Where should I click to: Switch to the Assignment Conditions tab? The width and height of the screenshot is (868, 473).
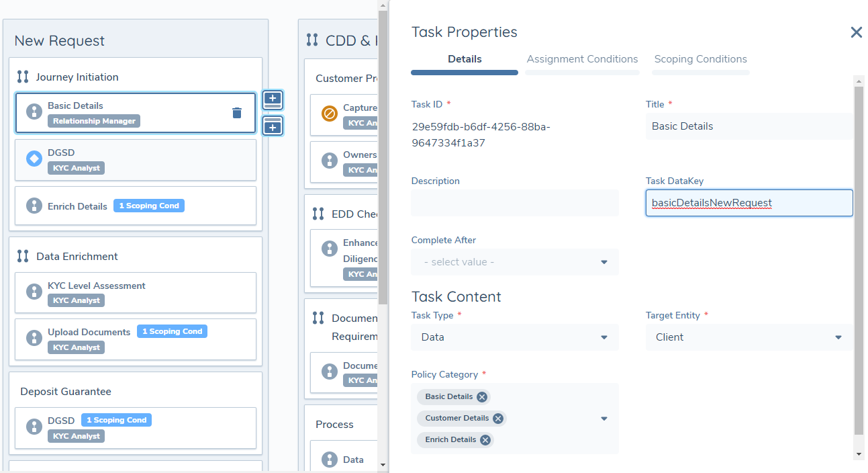[581, 59]
